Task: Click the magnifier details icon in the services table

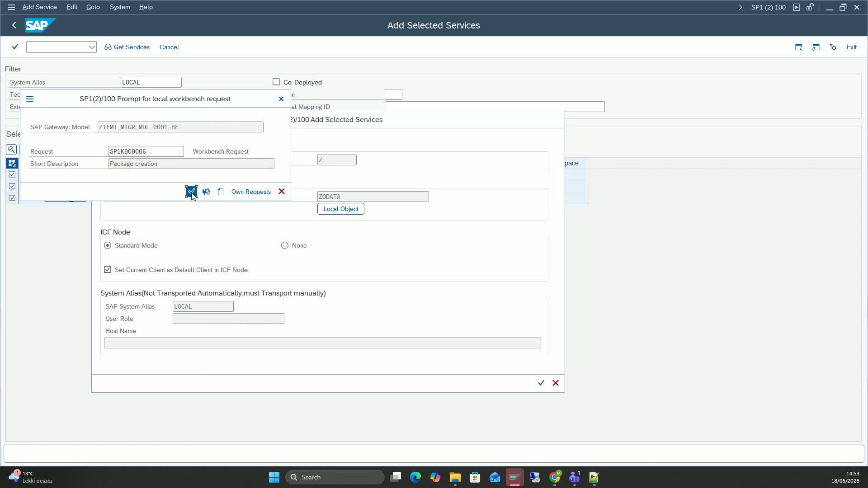Action: point(11,150)
